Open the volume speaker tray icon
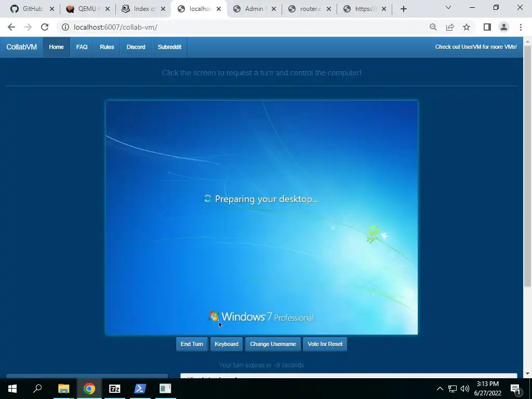Viewport: 532px width, 399px height. (x=465, y=389)
